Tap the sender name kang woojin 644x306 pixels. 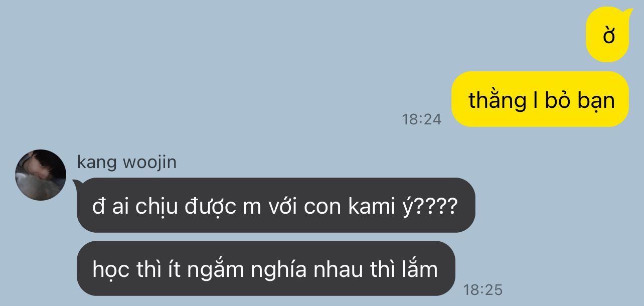[x=127, y=163]
